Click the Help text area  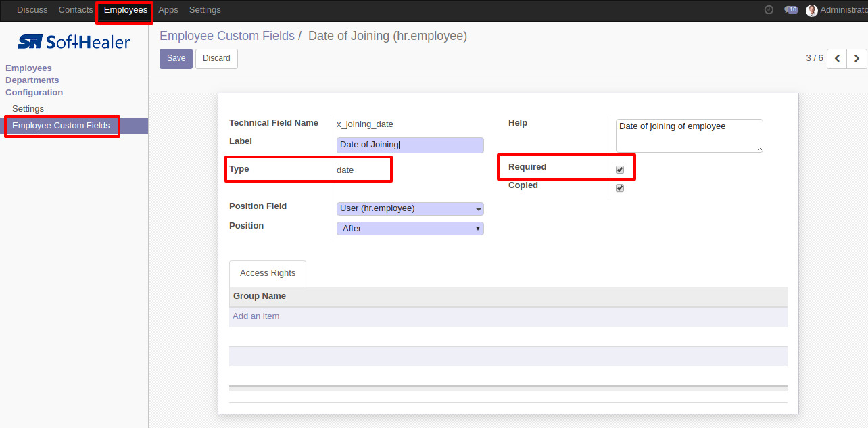[x=690, y=136]
